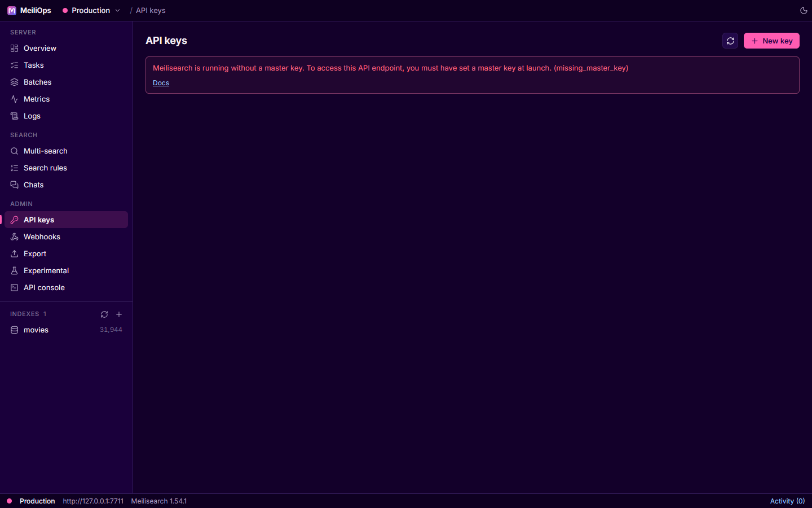The width and height of the screenshot is (812, 508).
Task: Click the movies document count 31,944
Action: click(x=111, y=330)
